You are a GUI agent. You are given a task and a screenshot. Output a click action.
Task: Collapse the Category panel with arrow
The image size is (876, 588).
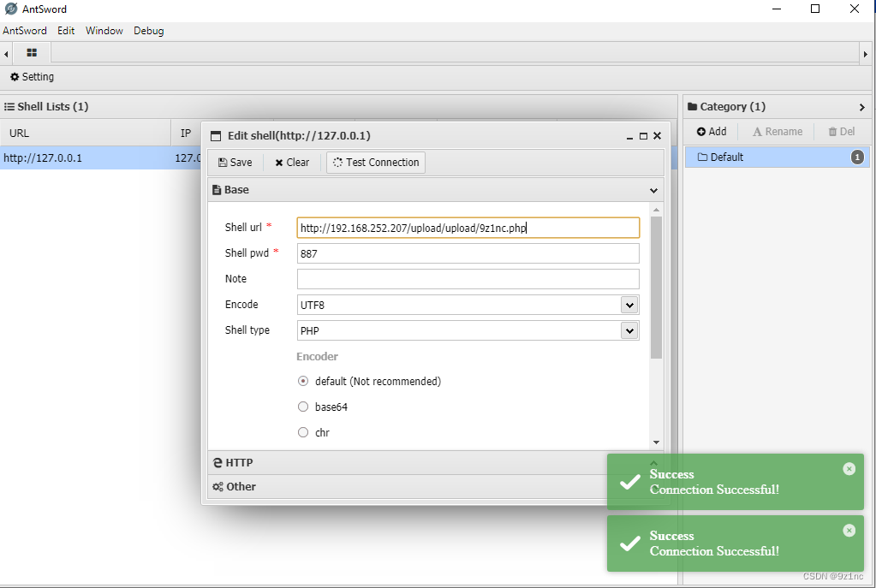(x=862, y=107)
